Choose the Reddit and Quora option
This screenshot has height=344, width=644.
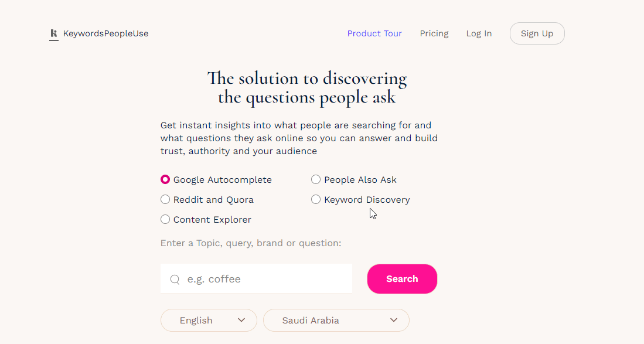(165, 200)
